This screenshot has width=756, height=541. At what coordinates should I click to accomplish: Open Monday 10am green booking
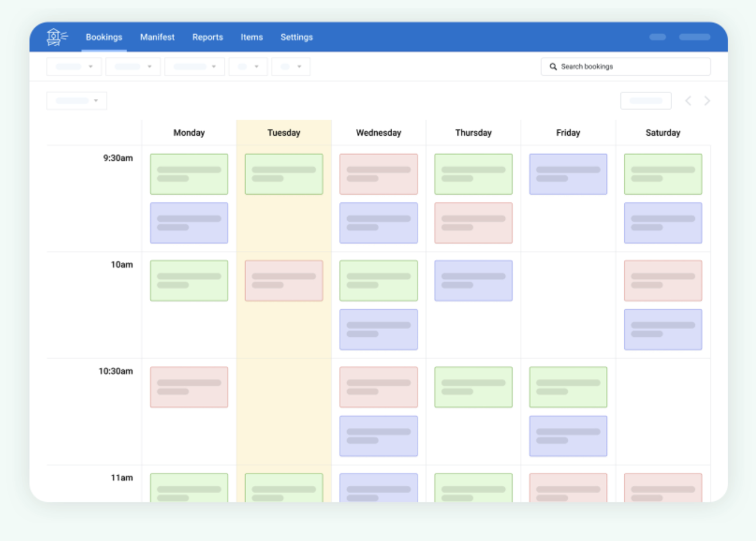(x=189, y=281)
